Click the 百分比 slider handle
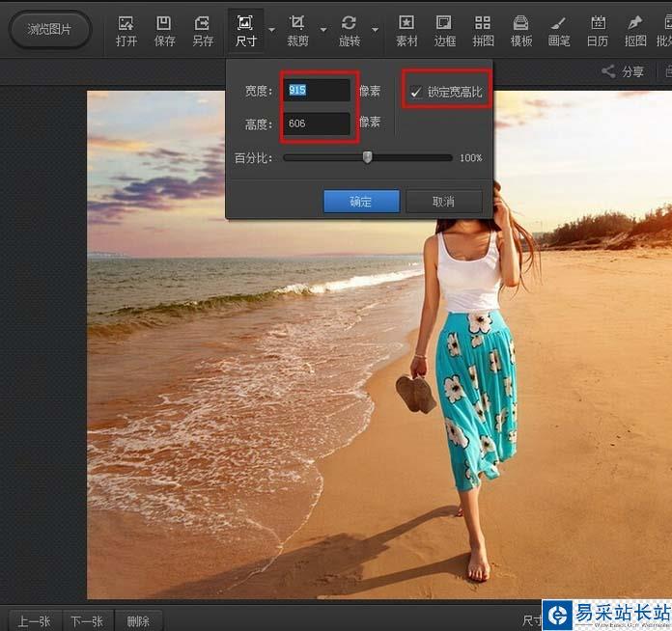 coord(367,157)
